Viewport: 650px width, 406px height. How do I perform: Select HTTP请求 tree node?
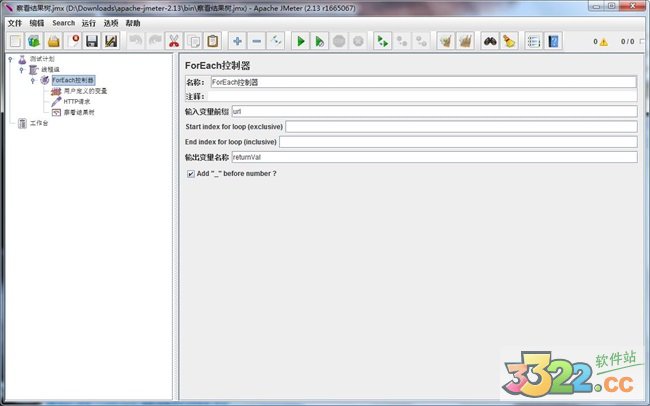pos(77,102)
